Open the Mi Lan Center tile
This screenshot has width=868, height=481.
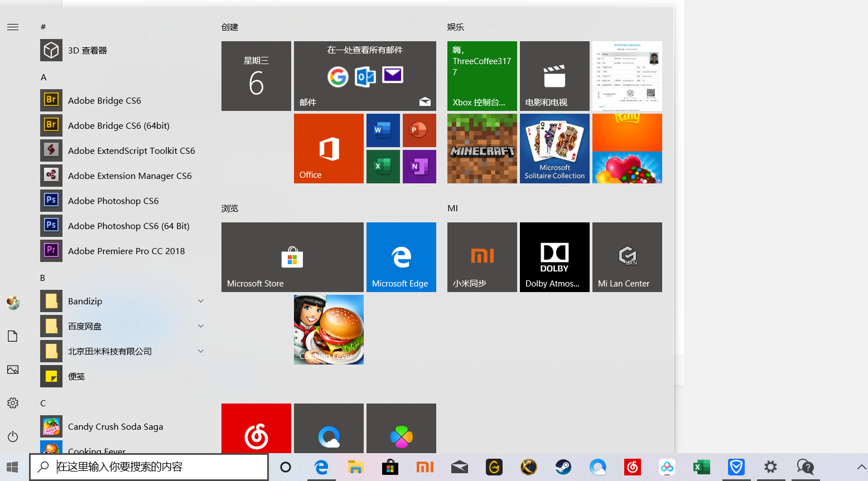627,257
